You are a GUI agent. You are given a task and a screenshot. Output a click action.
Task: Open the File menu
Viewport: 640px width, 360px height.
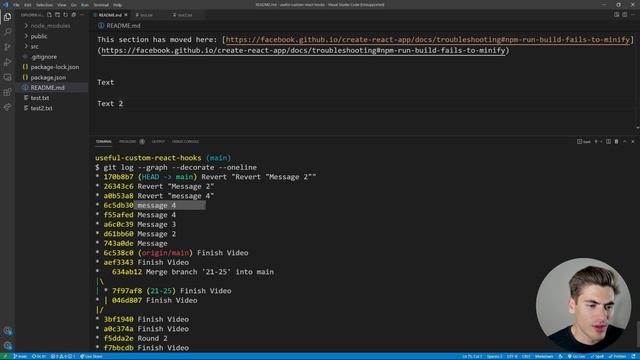pyautogui.click(x=16, y=5)
